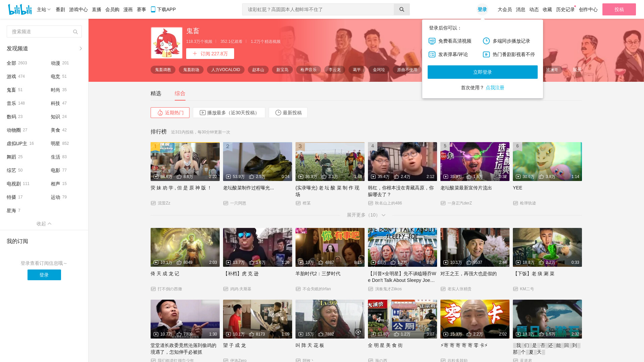The image size is (644, 362).
Task: Click the play icon on 播放最多 filter
Action: (x=203, y=113)
